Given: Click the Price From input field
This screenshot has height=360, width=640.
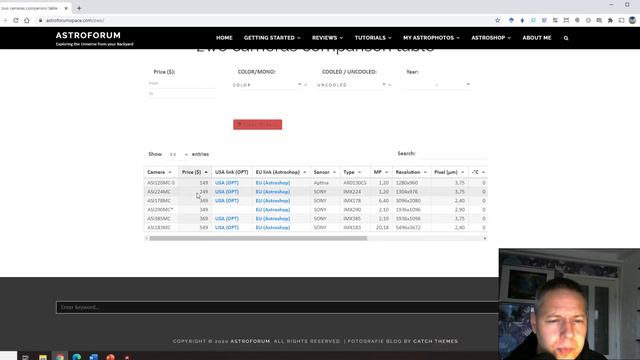Looking at the screenshot, I should click(x=182, y=83).
